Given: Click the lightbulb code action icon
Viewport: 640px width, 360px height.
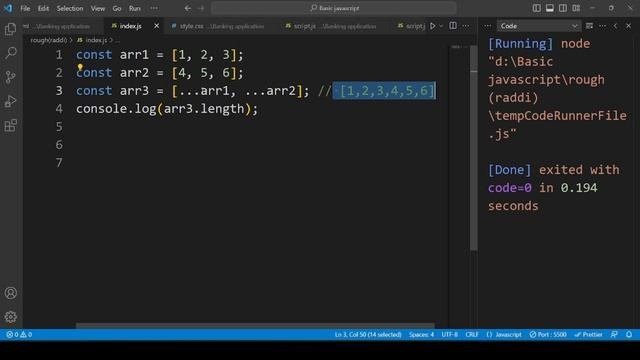Looking at the screenshot, I should tap(80, 67).
